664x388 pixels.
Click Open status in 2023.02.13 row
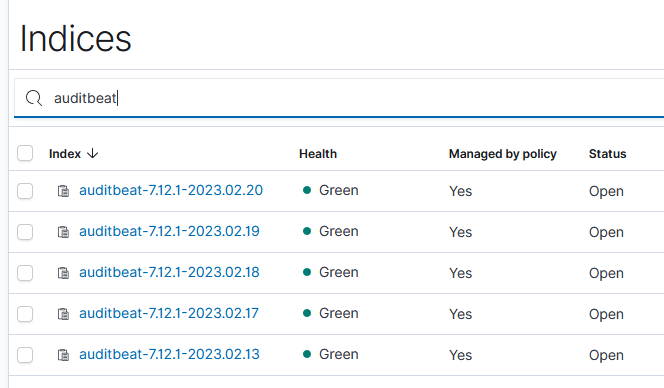click(x=606, y=355)
